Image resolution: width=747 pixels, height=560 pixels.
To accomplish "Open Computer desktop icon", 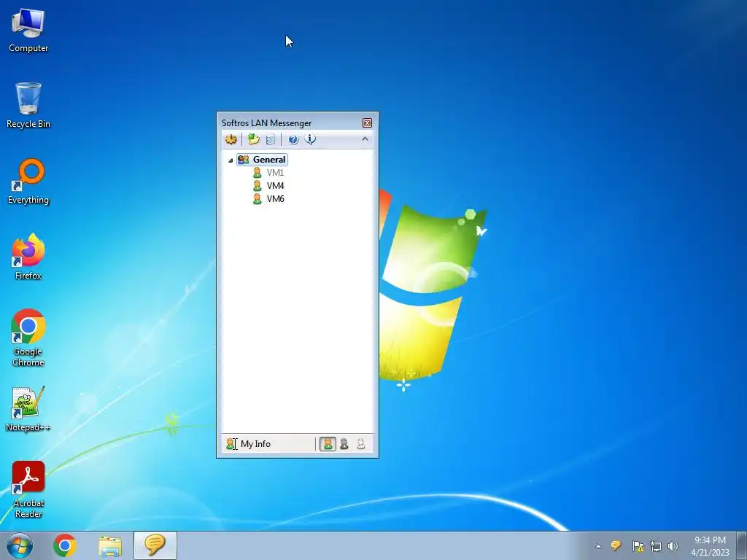I will [28, 30].
